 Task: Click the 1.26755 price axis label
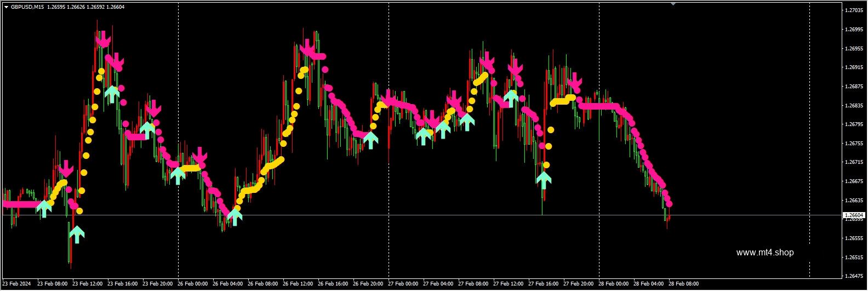(854, 144)
